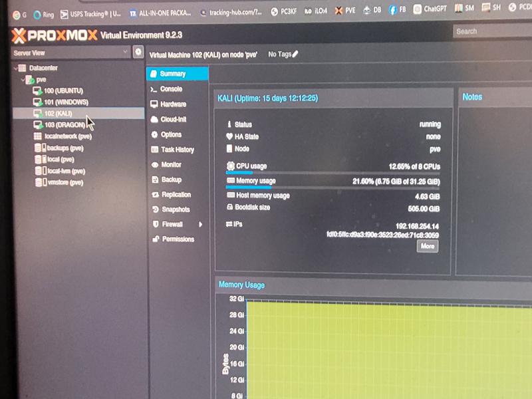The height and width of the screenshot is (399, 532).
Task: Open the FB bookmark
Action: (x=397, y=9)
